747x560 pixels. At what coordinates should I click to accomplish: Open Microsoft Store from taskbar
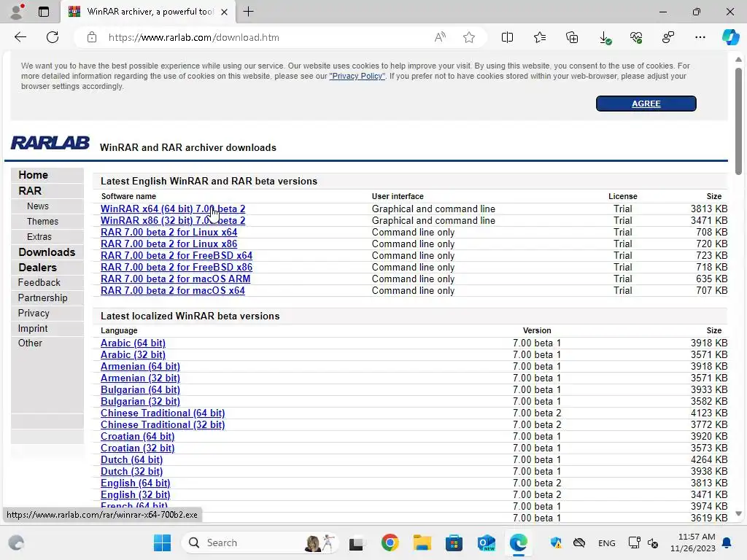tap(454, 542)
